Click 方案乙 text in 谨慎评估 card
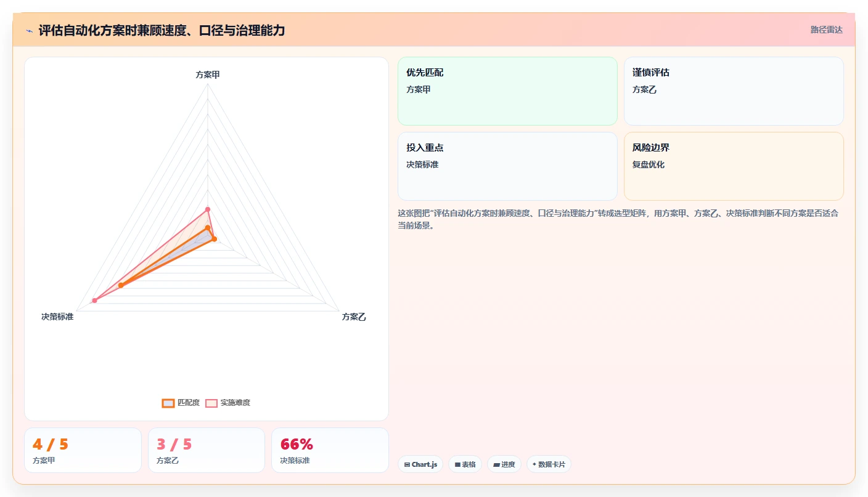The height and width of the screenshot is (497, 868). click(645, 89)
